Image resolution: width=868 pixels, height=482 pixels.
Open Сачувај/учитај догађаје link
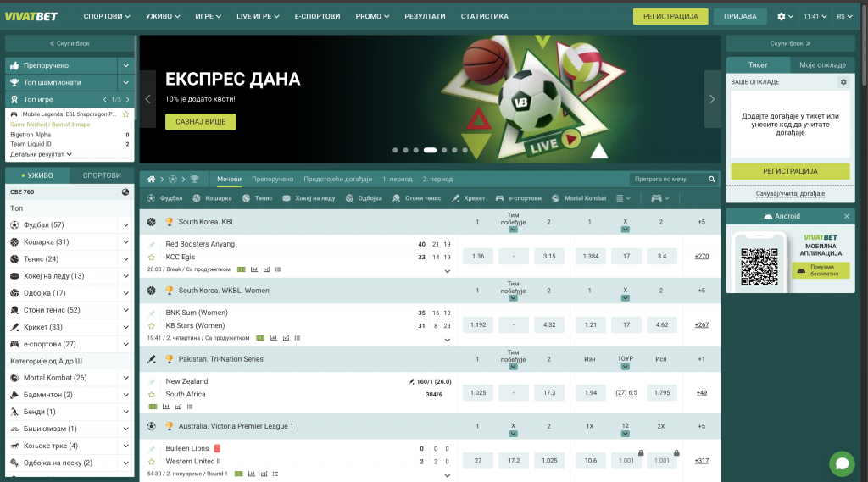click(790, 194)
